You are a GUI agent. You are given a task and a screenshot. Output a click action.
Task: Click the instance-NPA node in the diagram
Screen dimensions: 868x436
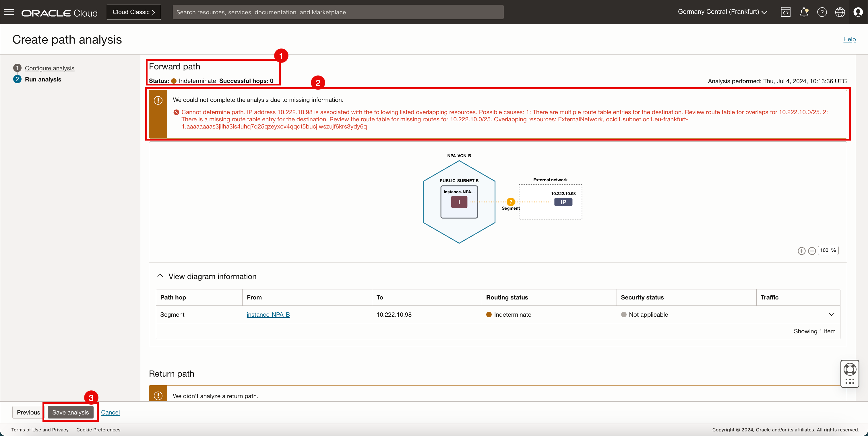459,202
